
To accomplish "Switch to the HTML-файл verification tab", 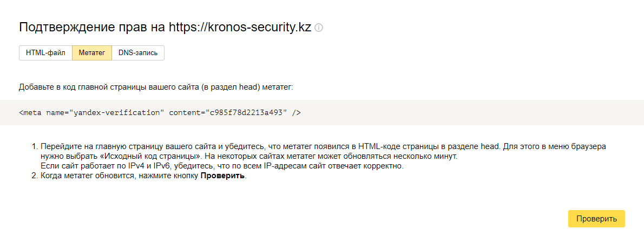I will (45, 53).
